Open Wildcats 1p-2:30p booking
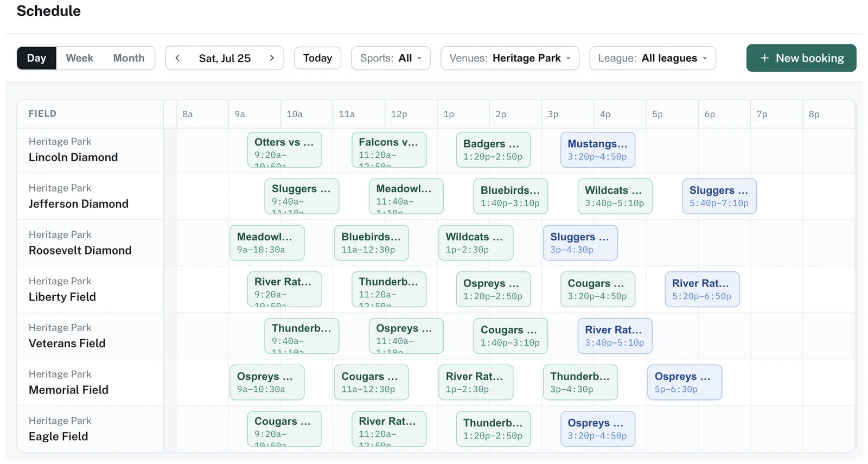The width and height of the screenshot is (868, 464). point(476,243)
